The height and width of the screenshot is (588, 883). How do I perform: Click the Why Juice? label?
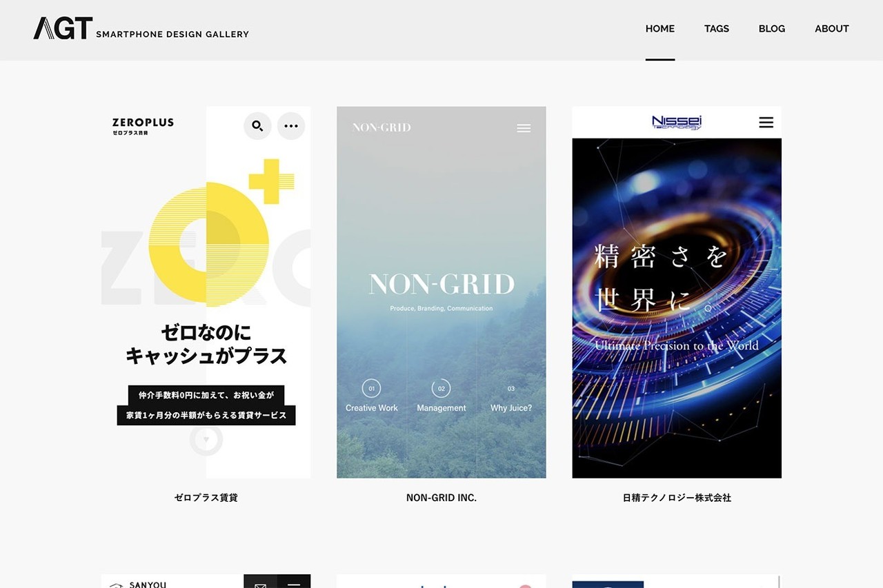511,408
